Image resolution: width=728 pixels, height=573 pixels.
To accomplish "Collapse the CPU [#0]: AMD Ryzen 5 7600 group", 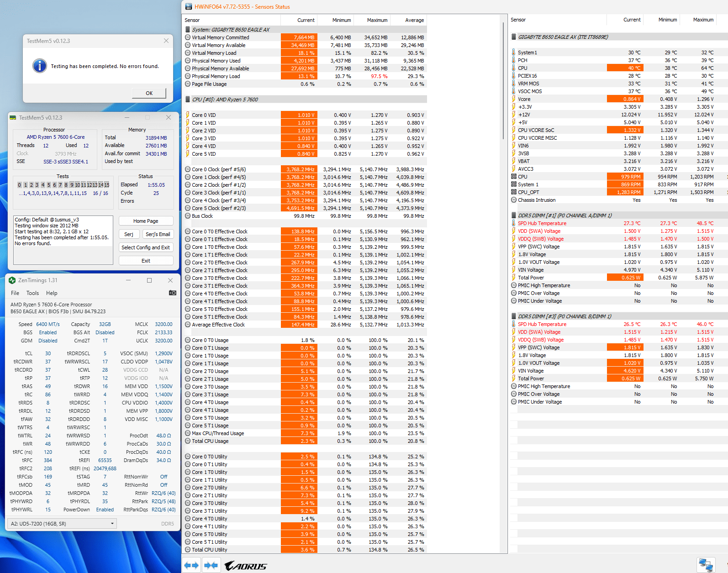I will tap(306, 100).
